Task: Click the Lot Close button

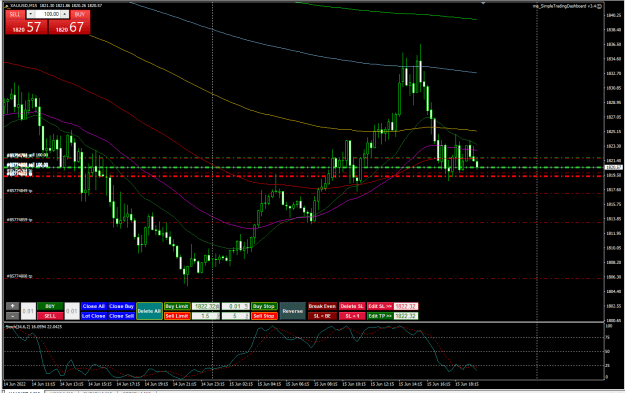Action: click(x=93, y=316)
